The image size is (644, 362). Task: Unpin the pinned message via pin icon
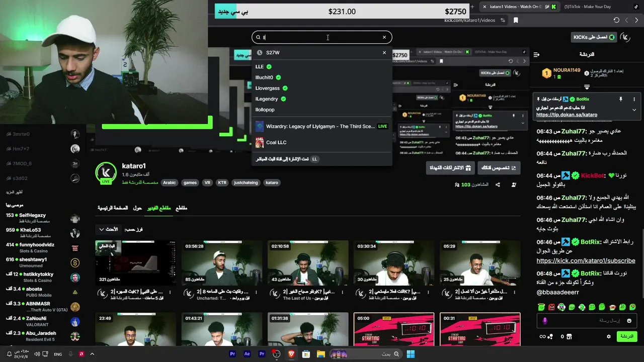pyautogui.click(x=621, y=99)
